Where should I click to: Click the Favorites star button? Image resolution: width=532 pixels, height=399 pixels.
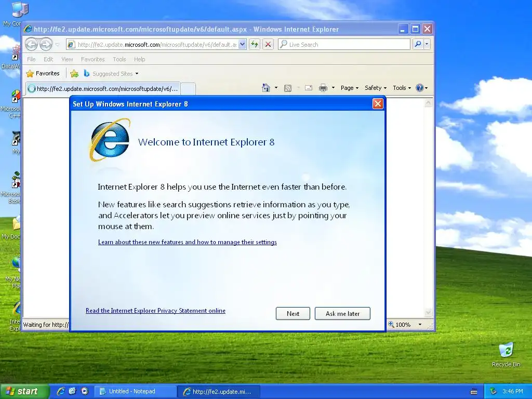pyautogui.click(x=43, y=73)
